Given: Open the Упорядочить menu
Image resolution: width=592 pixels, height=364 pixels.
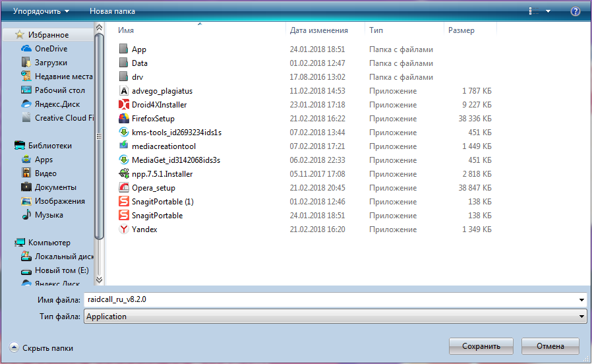Looking at the screenshot, I should click(41, 11).
